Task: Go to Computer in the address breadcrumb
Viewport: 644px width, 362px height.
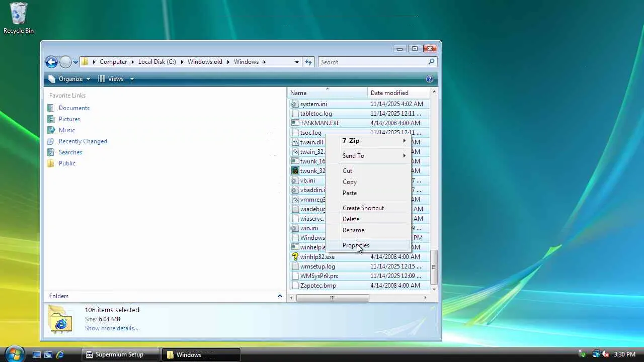Action: [x=113, y=62]
